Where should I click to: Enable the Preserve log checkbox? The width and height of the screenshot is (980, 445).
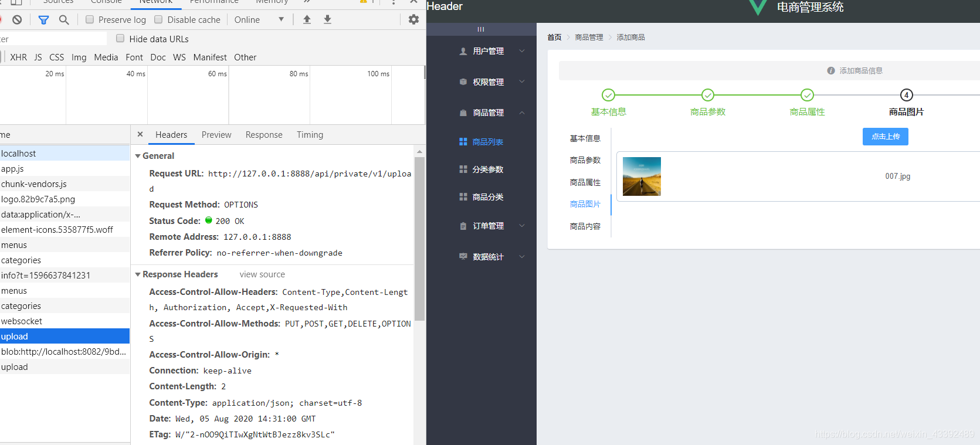[x=90, y=19]
